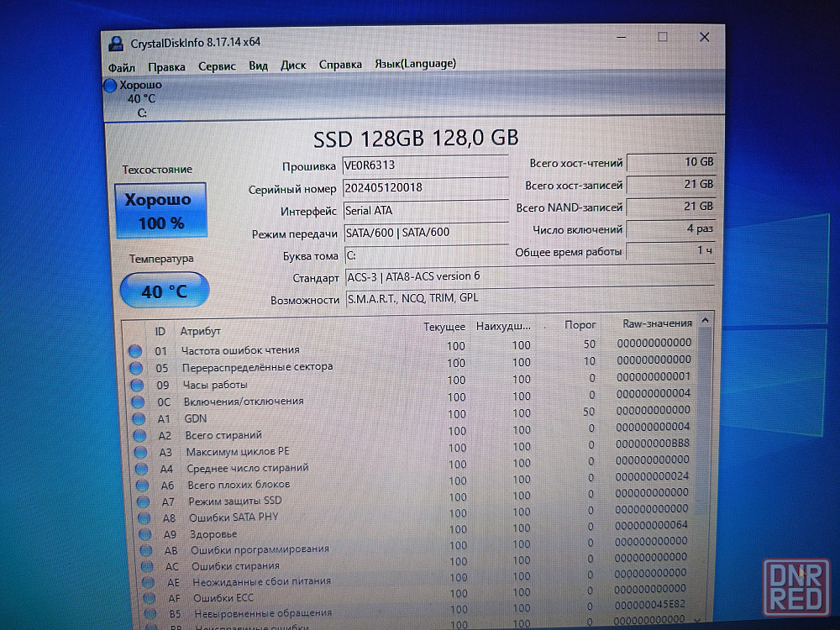Click raw value 0000000045E82

click(x=650, y=604)
